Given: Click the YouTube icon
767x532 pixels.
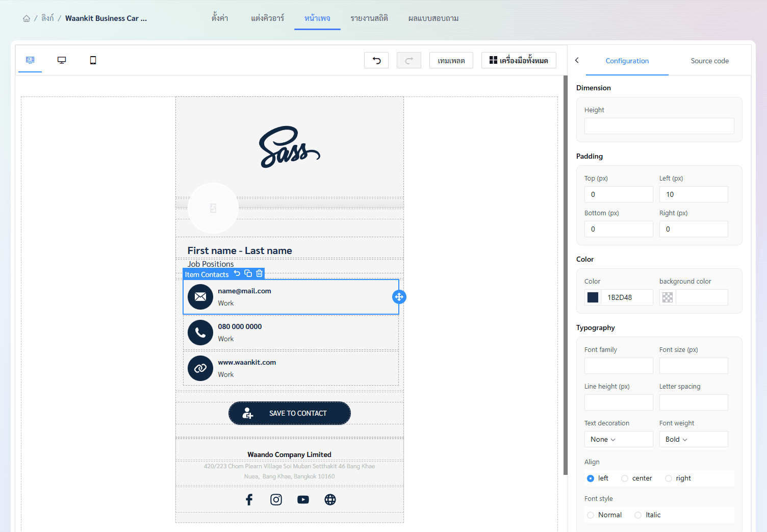Looking at the screenshot, I should [303, 499].
